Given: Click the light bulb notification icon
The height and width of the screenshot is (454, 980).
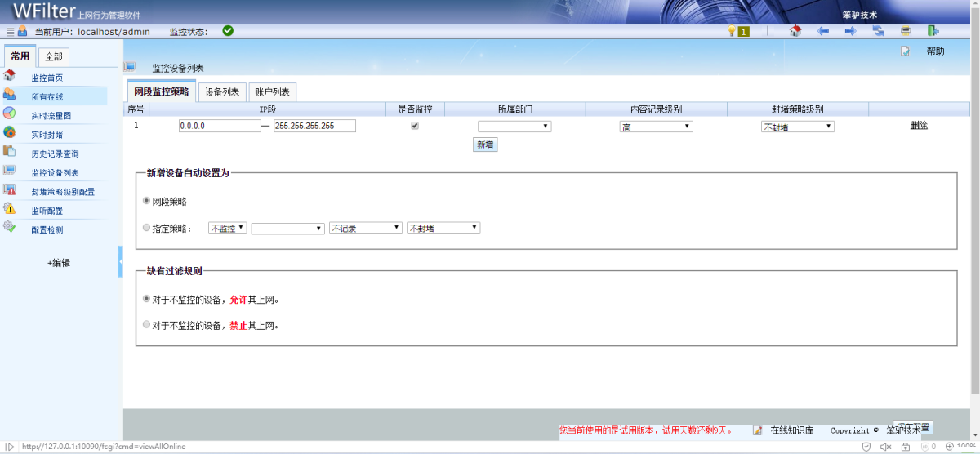Looking at the screenshot, I should pos(732,31).
